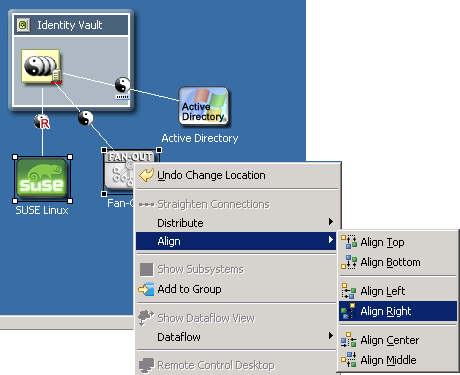The width and height of the screenshot is (460, 375).
Task: Click grayed Show Subsystems entry
Action: [236, 269]
